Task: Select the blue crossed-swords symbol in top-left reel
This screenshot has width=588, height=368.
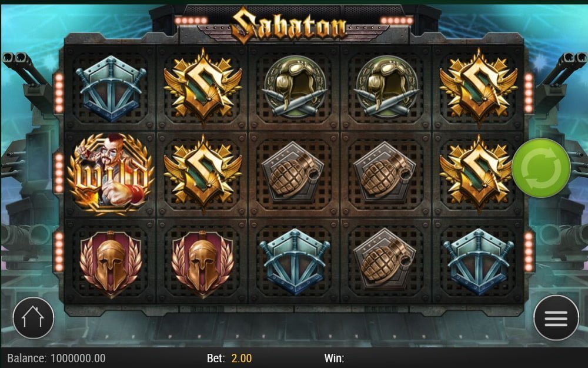Action: pyautogui.click(x=111, y=89)
